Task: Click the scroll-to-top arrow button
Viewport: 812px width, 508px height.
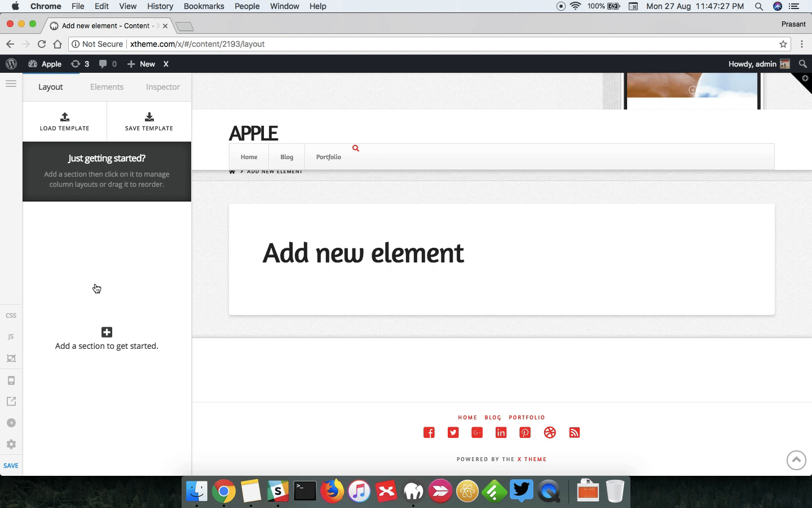Action: pyautogui.click(x=796, y=460)
